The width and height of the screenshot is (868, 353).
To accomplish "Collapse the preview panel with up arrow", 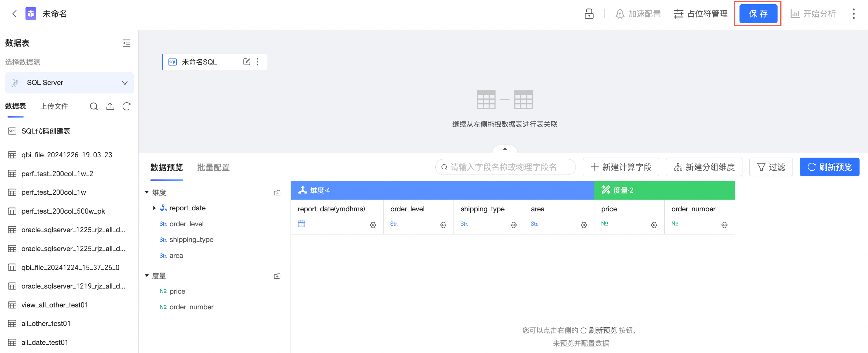I will pyautogui.click(x=505, y=149).
